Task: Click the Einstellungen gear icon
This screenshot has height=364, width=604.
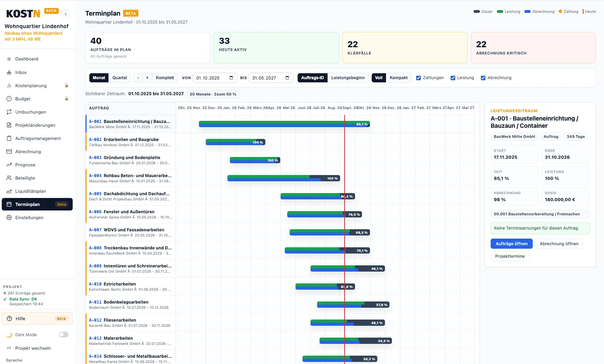Action: pos(9,217)
